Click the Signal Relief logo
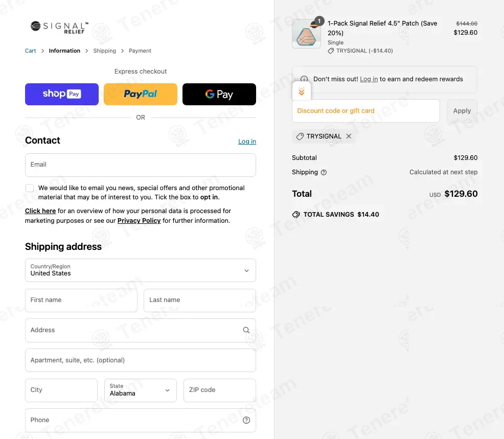The height and width of the screenshot is (439, 504). point(59,27)
